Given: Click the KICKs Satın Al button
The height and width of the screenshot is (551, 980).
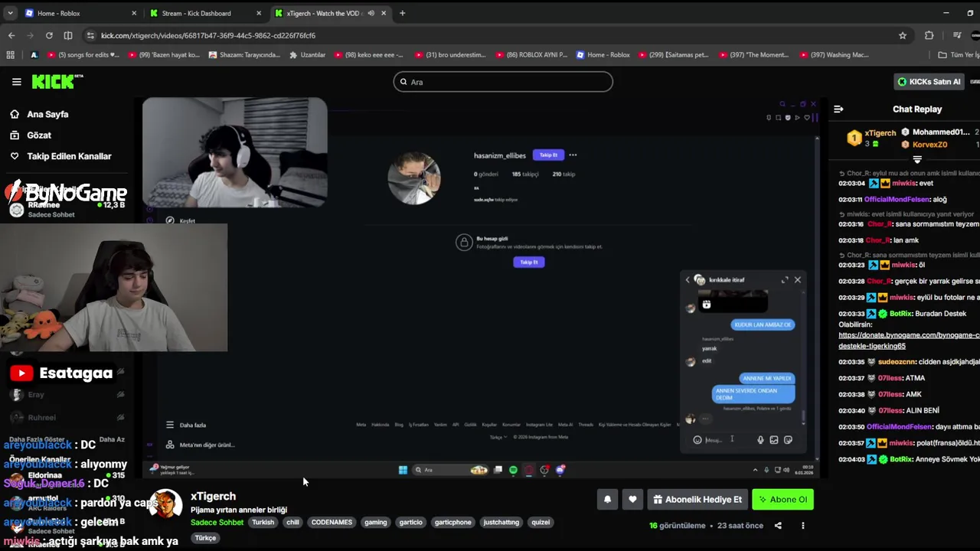Looking at the screenshot, I should click(x=929, y=82).
